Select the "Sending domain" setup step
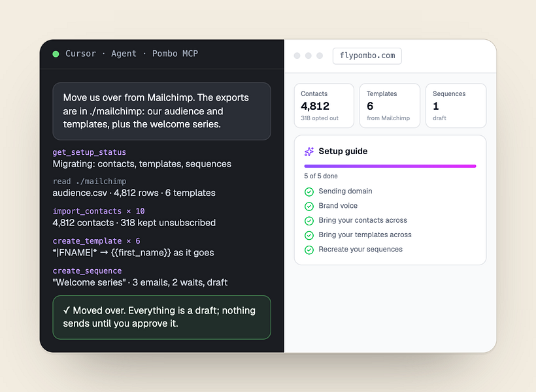 tap(345, 191)
